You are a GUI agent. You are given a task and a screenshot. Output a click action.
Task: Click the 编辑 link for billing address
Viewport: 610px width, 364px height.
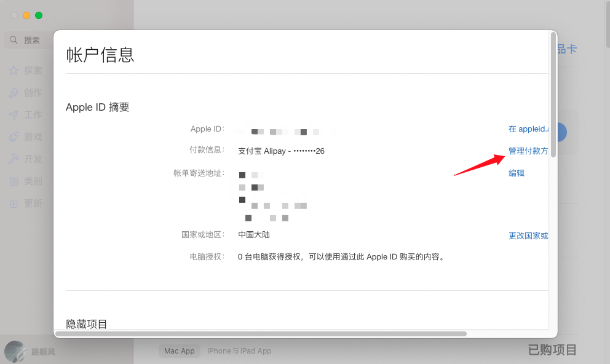point(517,173)
